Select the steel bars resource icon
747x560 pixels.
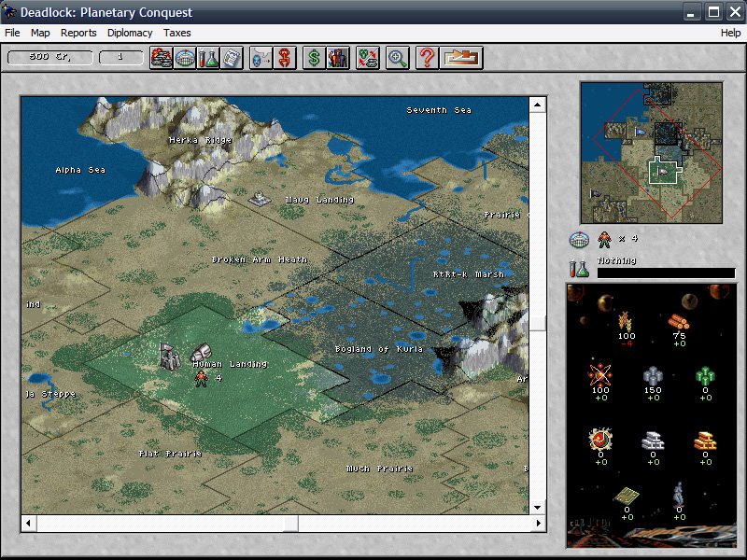[653, 441]
